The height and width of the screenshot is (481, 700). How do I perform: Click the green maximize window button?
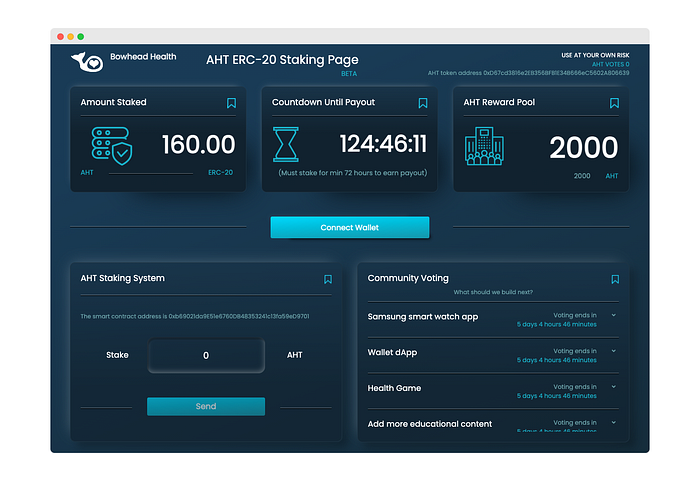pos(81,37)
